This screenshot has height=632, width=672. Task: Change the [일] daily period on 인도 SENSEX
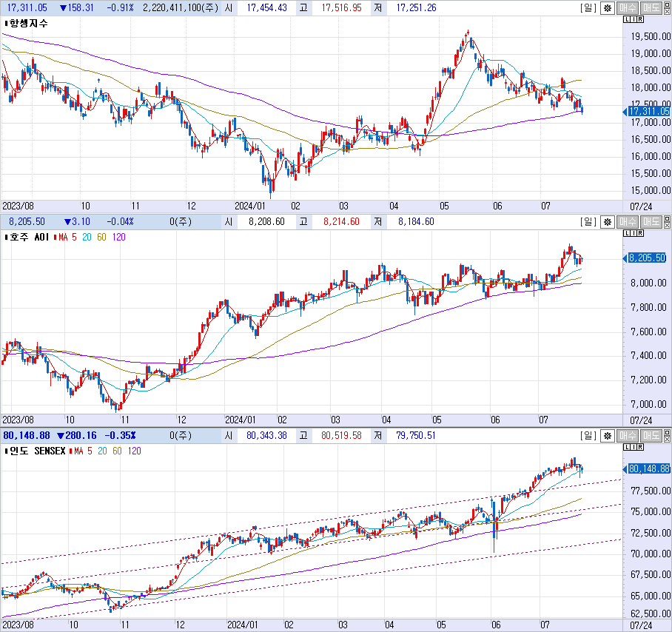tap(588, 435)
